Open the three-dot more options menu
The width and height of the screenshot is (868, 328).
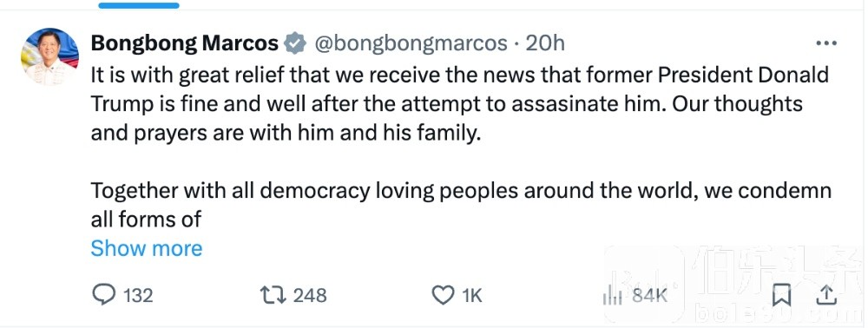point(826,43)
